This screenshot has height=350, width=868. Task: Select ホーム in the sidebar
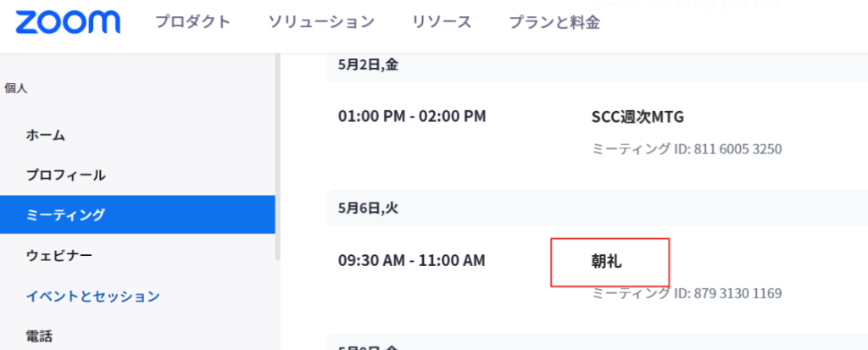point(46,135)
